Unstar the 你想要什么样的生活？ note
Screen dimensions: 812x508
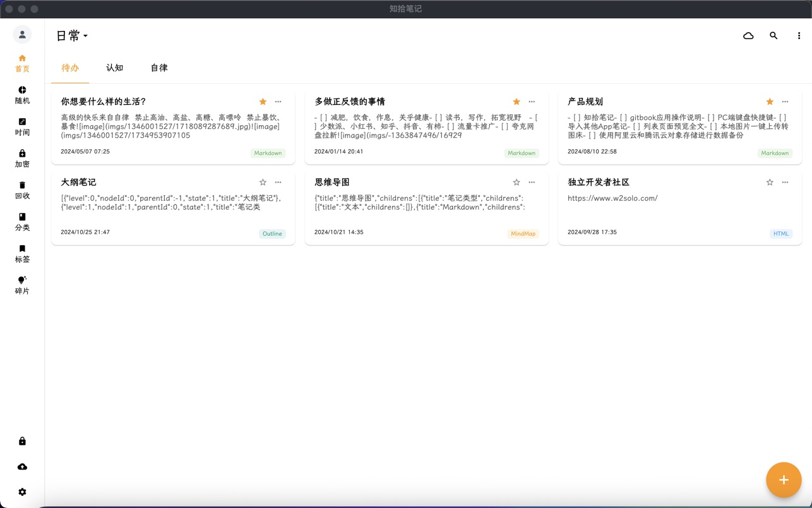[x=263, y=102]
